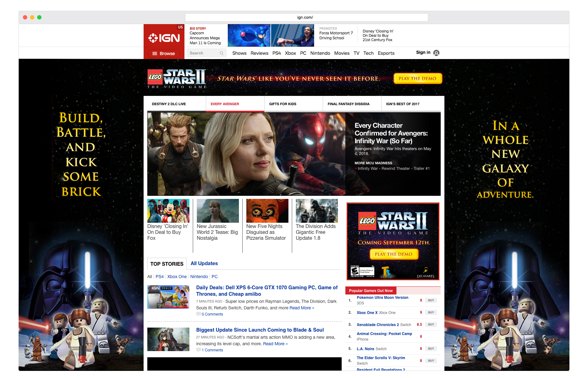Go to the Xbox section

[290, 53]
